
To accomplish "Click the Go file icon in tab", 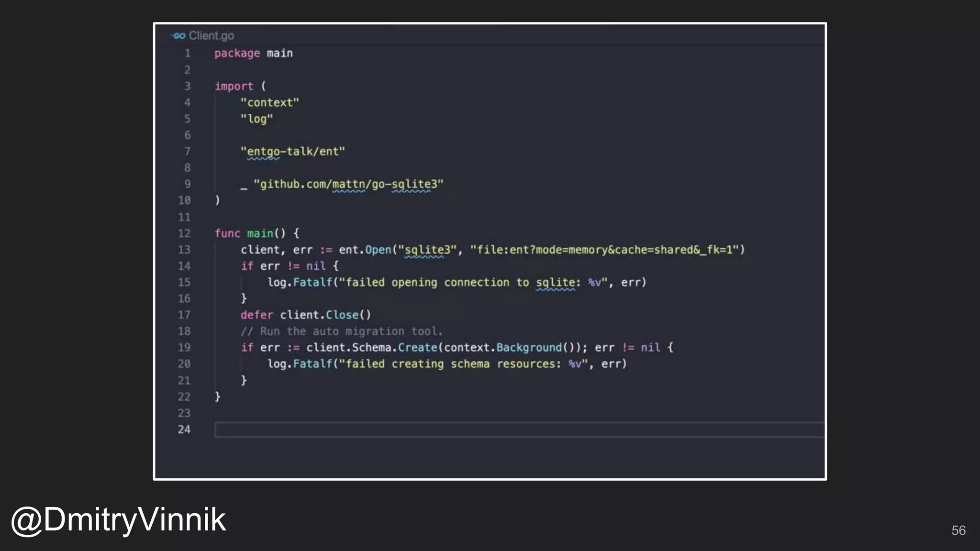I will coord(178,36).
